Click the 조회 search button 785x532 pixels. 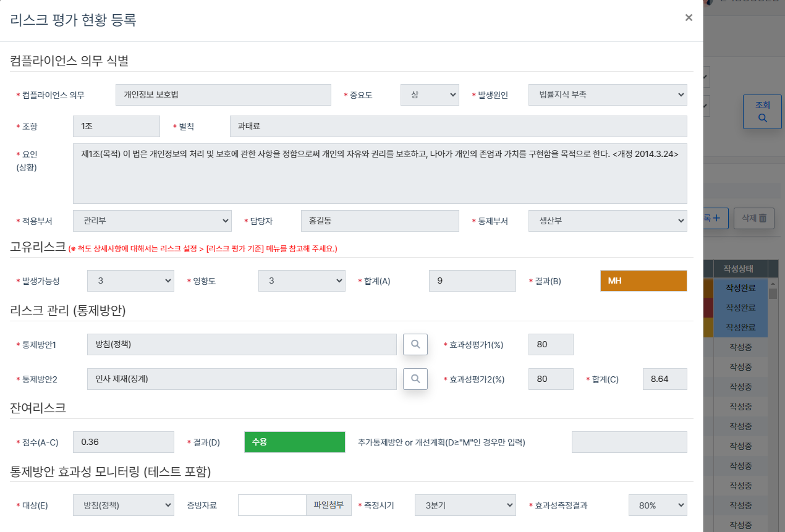[x=762, y=112]
